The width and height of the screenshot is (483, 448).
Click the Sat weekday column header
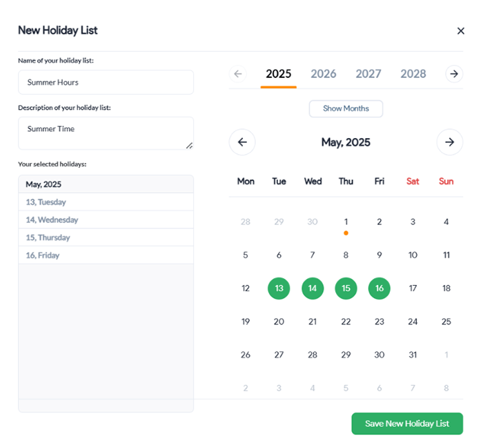[x=413, y=182]
